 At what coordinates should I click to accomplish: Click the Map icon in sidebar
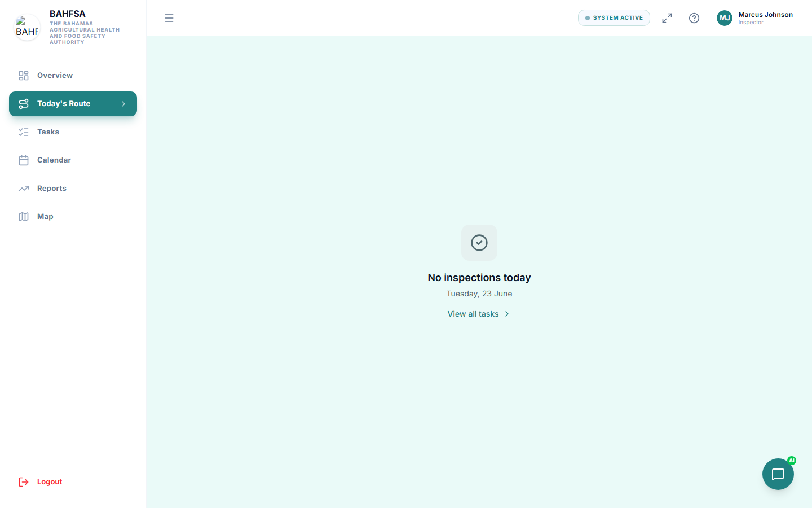pyautogui.click(x=24, y=217)
